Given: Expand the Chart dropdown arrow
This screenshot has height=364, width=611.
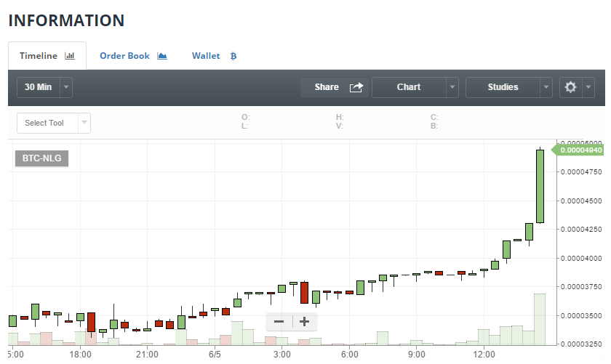Looking at the screenshot, I should [452, 87].
